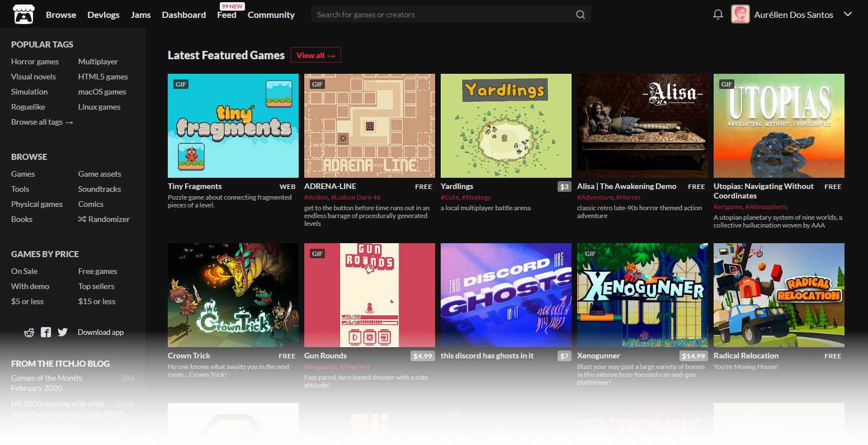The image size is (868, 445).
Task: Expand the user account dropdown arrow
Action: point(848,15)
